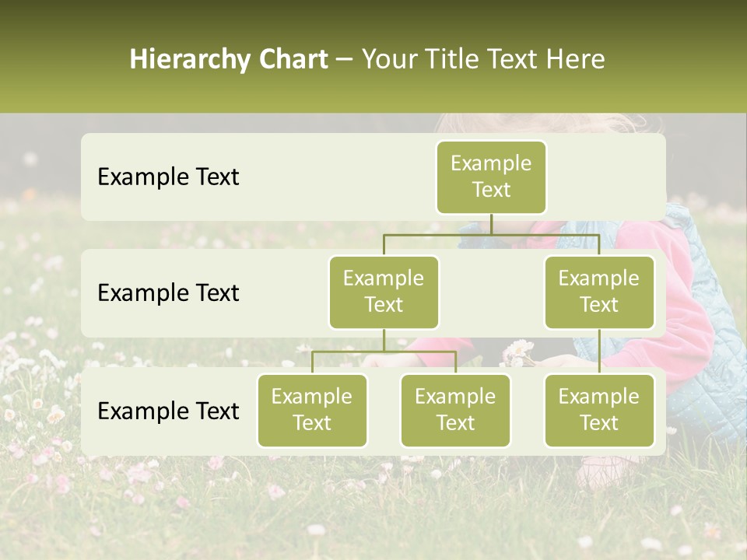Pick the bottom row "Example Text" label
Screen dimensions: 747x560
[x=168, y=411]
